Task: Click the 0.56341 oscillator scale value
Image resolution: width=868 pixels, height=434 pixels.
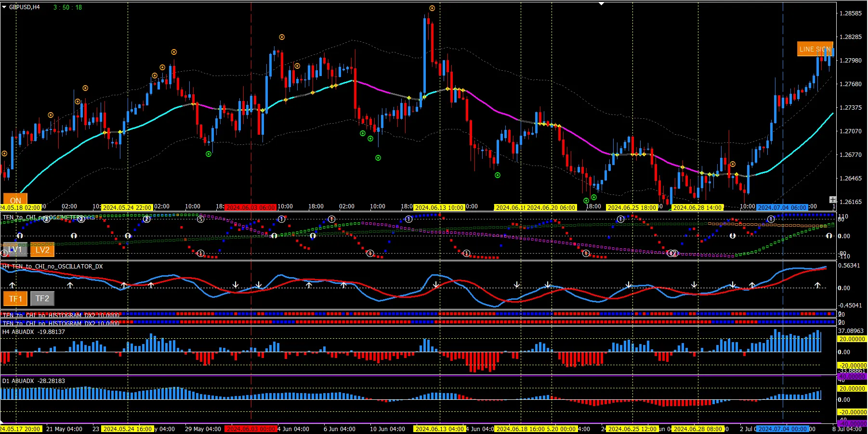Action: tap(849, 265)
